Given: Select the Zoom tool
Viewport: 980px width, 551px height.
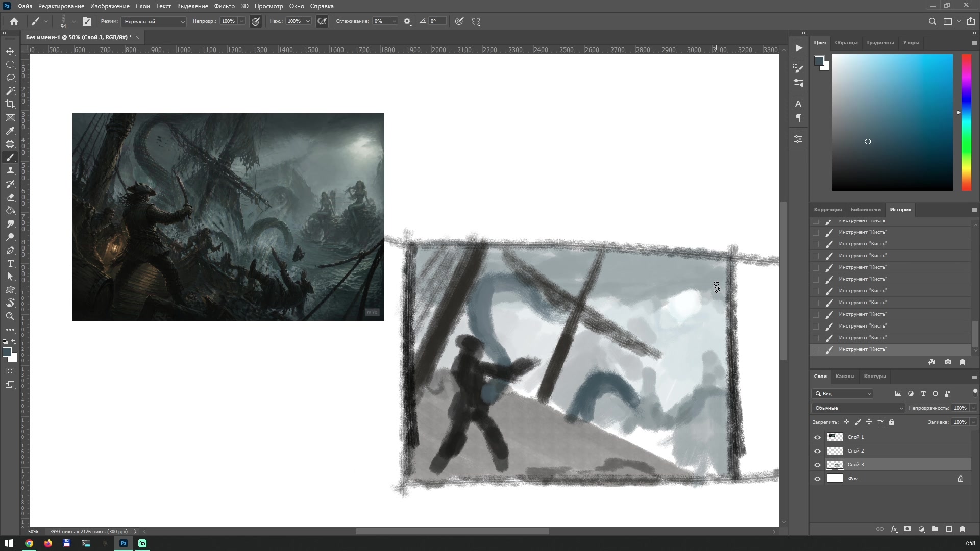Looking at the screenshot, I should 10,316.
